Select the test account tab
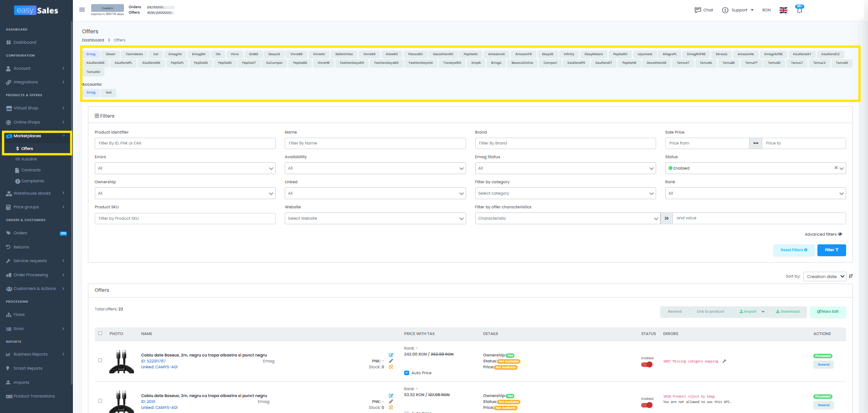This screenshot has height=413, width=868. point(109,93)
